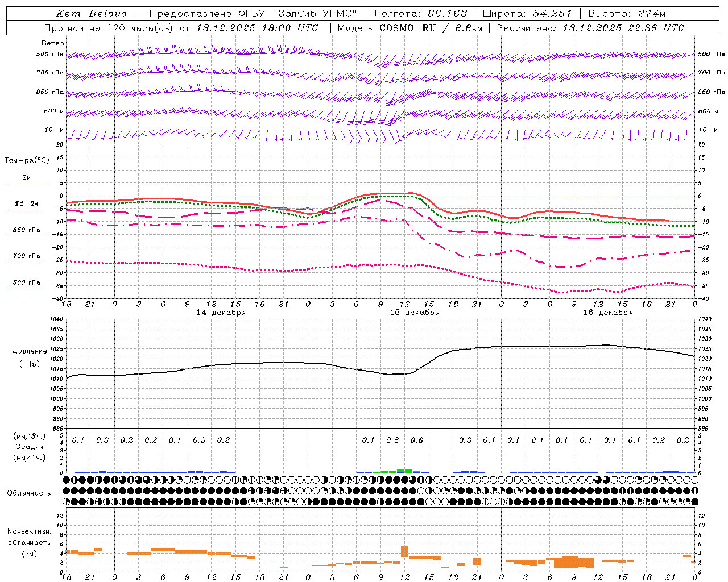Click the Высота: 274м value

point(627,14)
